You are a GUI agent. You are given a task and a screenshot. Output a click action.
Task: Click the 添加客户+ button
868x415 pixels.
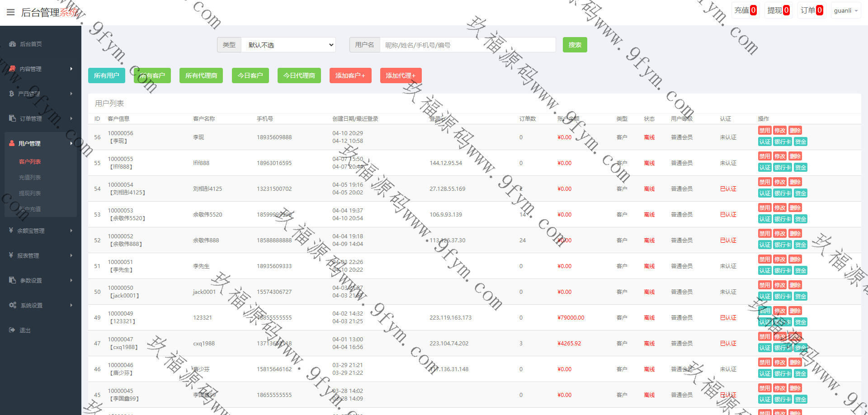[x=350, y=75]
